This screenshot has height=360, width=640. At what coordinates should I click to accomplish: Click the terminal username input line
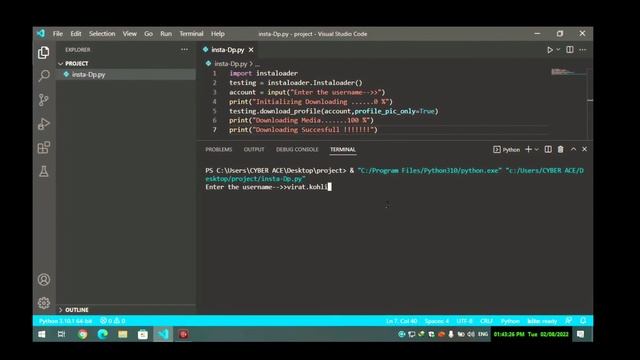pos(268,187)
